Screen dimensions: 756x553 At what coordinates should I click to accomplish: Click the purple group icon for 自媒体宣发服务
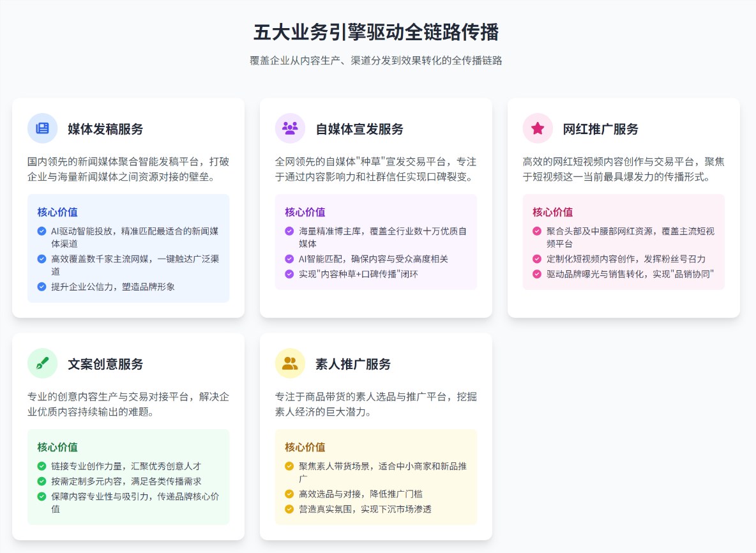click(290, 128)
